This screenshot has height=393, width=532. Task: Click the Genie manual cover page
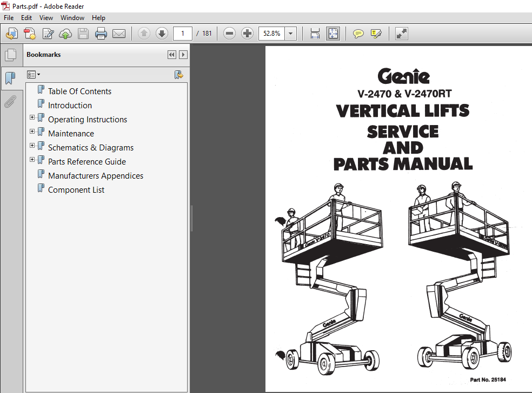pyautogui.click(x=398, y=219)
